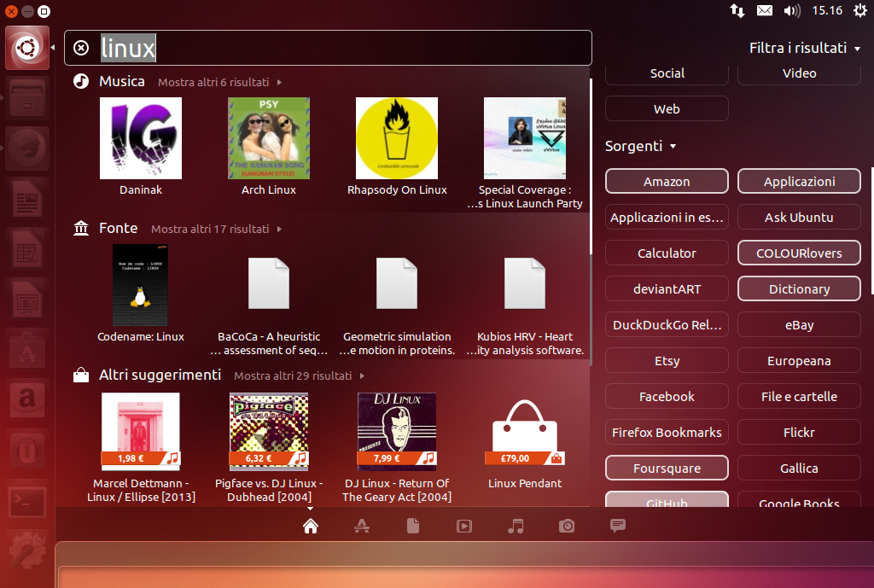The image size is (874, 588).
Task: Open DJ Linux - Return Of The Geary Act
Action: click(x=397, y=447)
